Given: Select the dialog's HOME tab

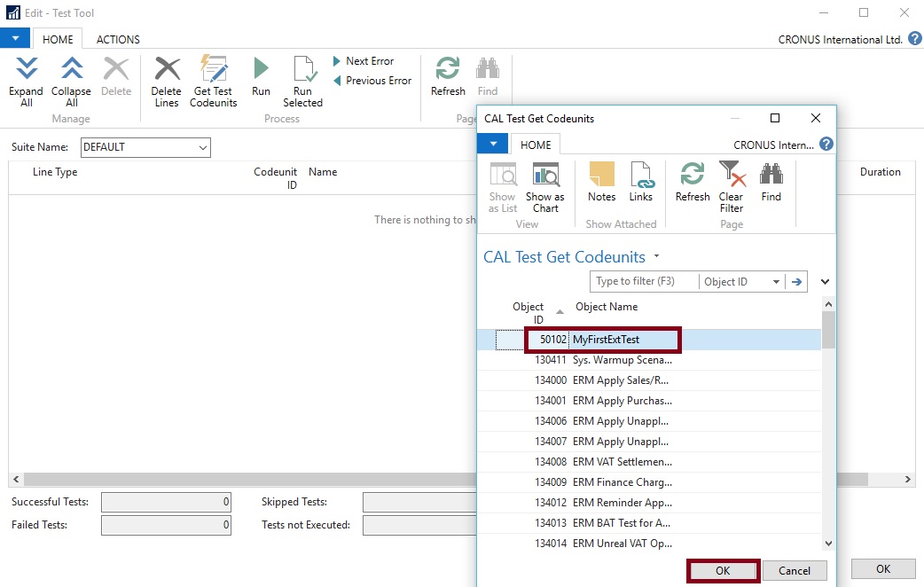Looking at the screenshot, I should (536, 145).
